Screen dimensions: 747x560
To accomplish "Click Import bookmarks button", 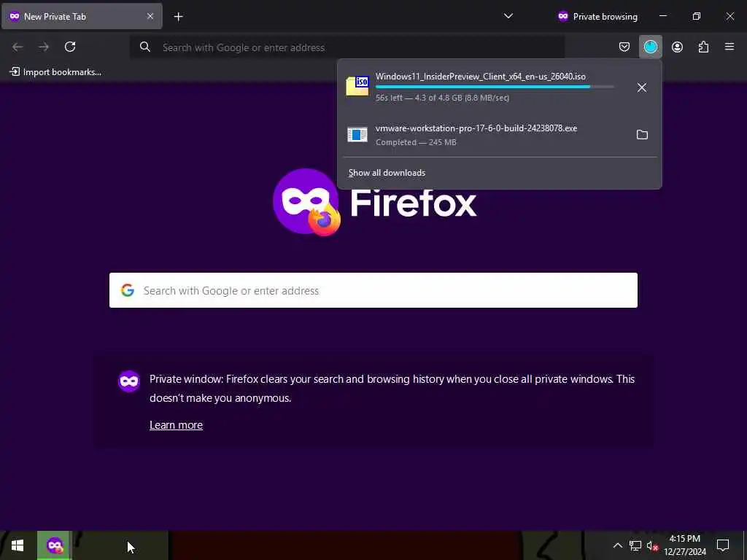I will (55, 72).
